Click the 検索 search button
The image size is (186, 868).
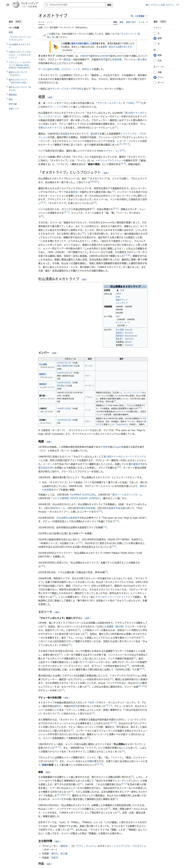pos(109,5)
